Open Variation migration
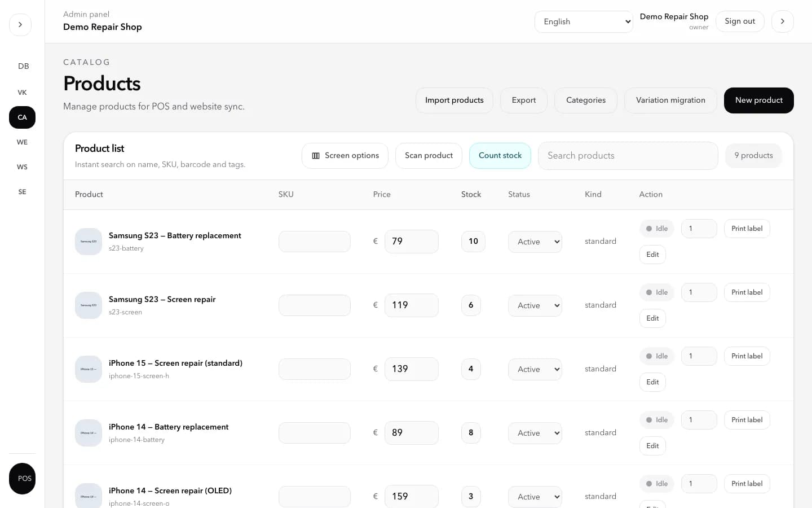 pyautogui.click(x=670, y=100)
